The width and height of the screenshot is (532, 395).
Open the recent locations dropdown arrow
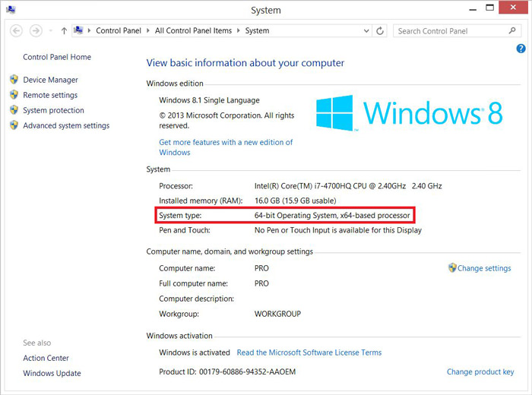point(50,31)
